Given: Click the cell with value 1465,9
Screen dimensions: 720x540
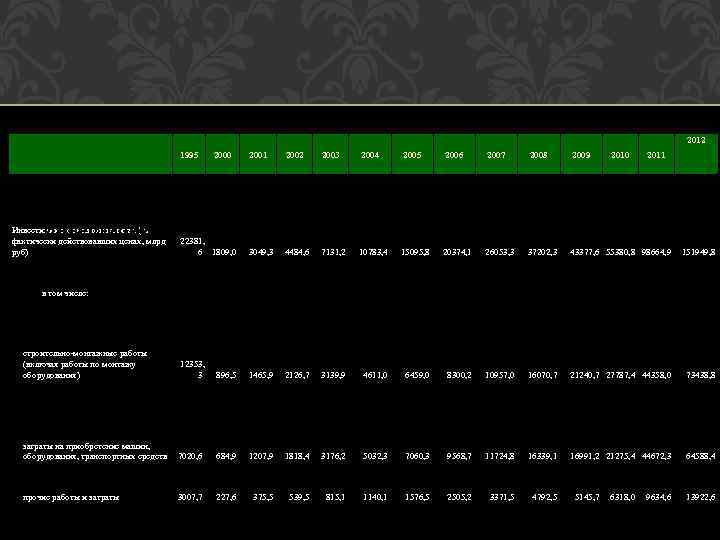Looking at the screenshot, I should 260,375.
